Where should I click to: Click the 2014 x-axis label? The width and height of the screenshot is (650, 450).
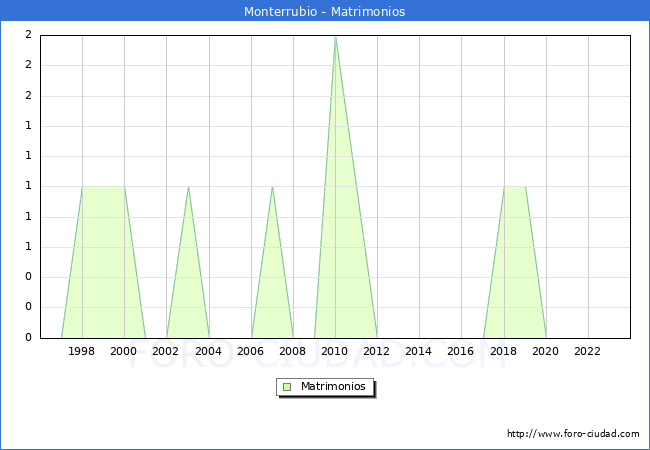pyautogui.click(x=419, y=351)
